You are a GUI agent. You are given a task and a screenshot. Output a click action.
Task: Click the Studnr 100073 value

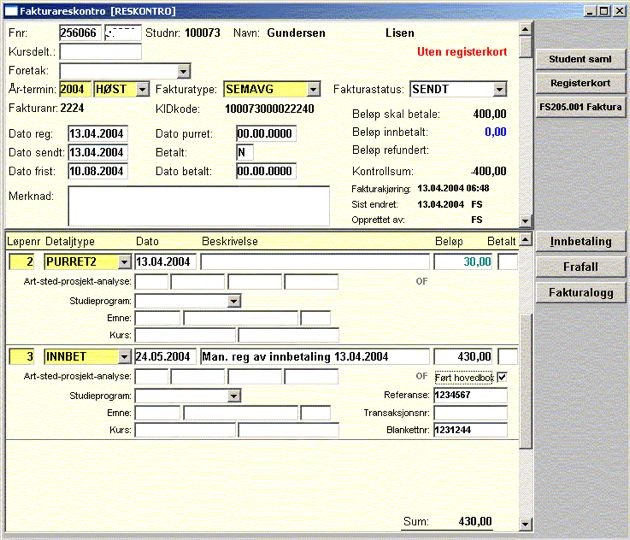[202, 33]
